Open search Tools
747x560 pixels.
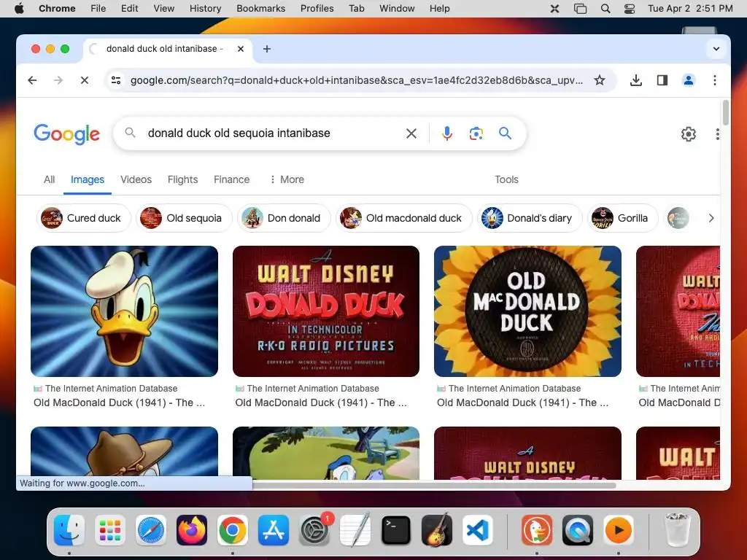(506, 179)
